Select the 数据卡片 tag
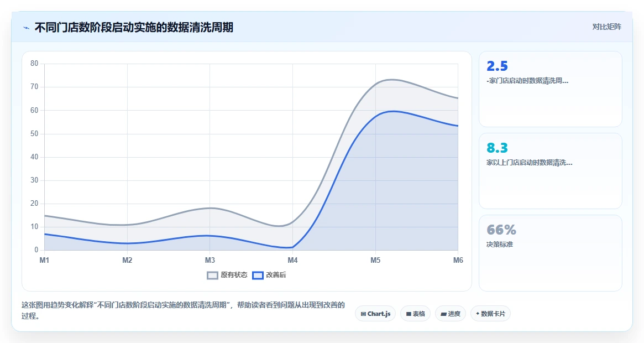 coord(490,314)
